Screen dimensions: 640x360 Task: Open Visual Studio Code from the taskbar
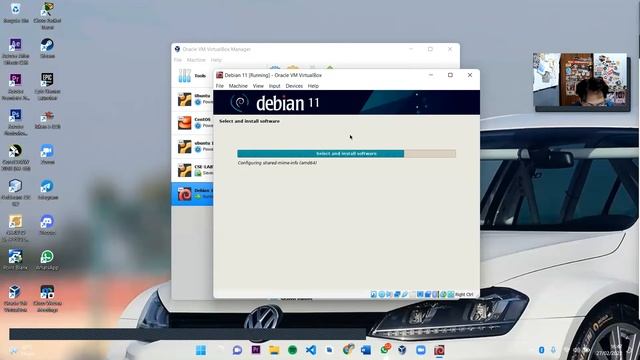[x=311, y=350]
